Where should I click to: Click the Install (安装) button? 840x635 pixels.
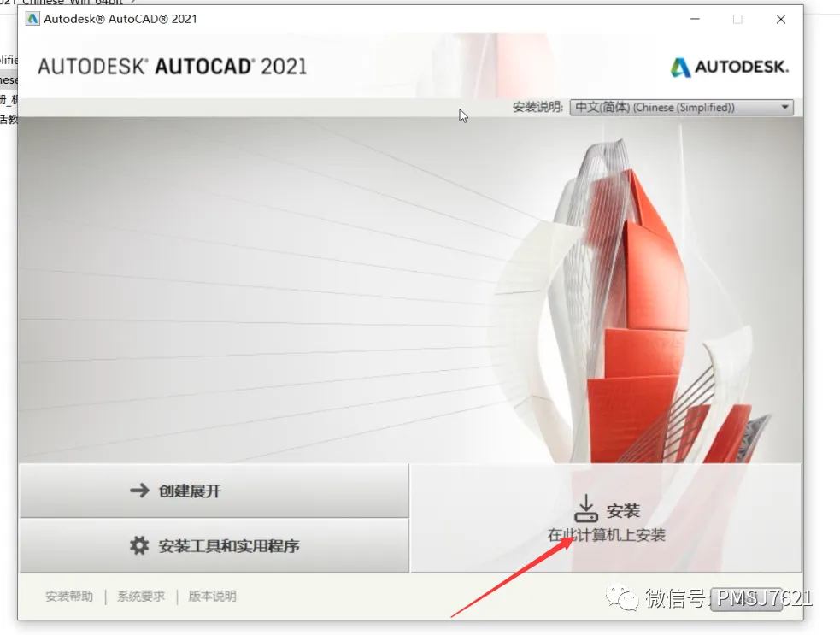point(606,518)
